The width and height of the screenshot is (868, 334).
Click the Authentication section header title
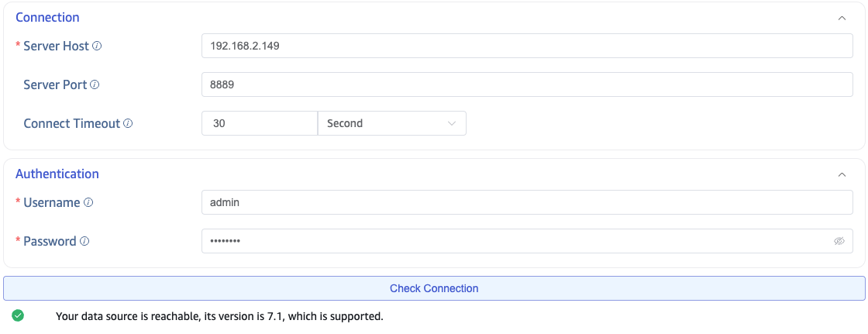click(x=57, y=174)
